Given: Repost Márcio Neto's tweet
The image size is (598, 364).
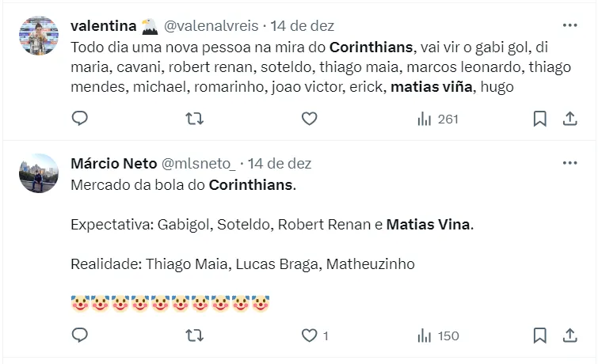Looking at the screenshot, I should (194, 336).
